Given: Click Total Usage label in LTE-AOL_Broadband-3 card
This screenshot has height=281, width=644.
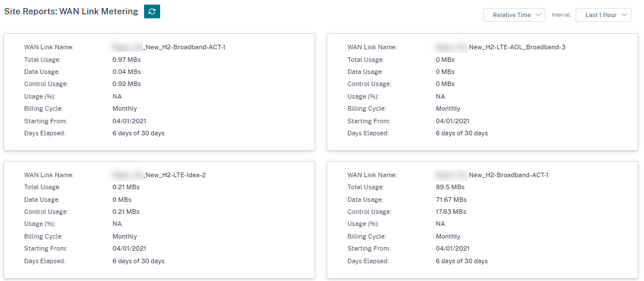Looking at the screenshot, I should pyautogui.click(x=366, y=60).
